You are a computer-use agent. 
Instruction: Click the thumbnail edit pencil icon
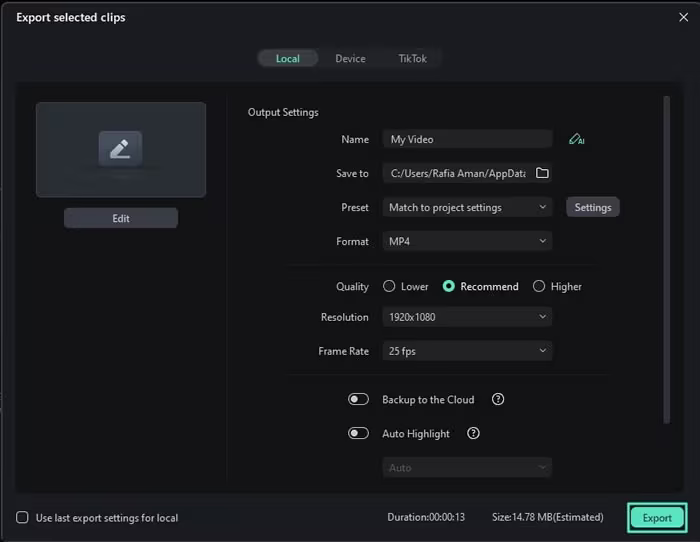(120, 149)
